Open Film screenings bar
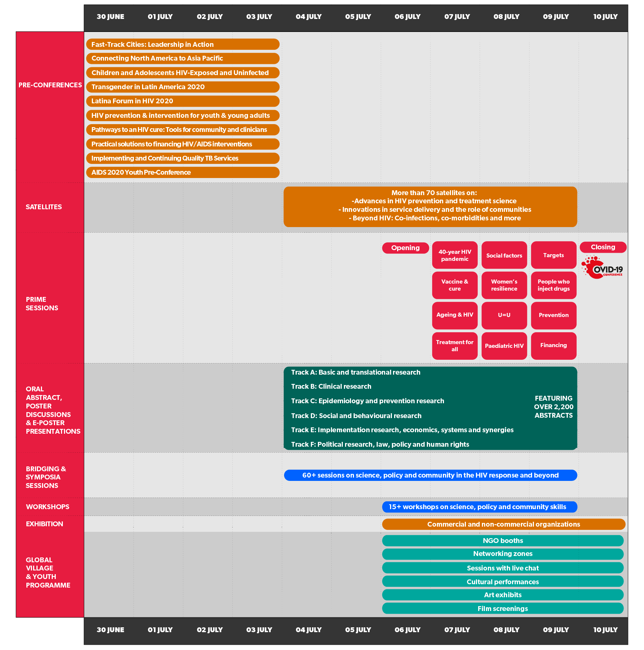The width and height of the screenshot is (644, 650). pos(503,609)
